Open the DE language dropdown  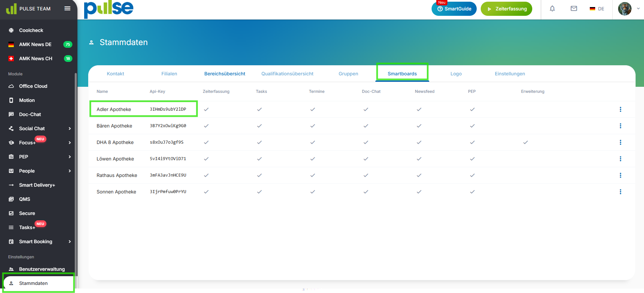click(x=597, y=9)
